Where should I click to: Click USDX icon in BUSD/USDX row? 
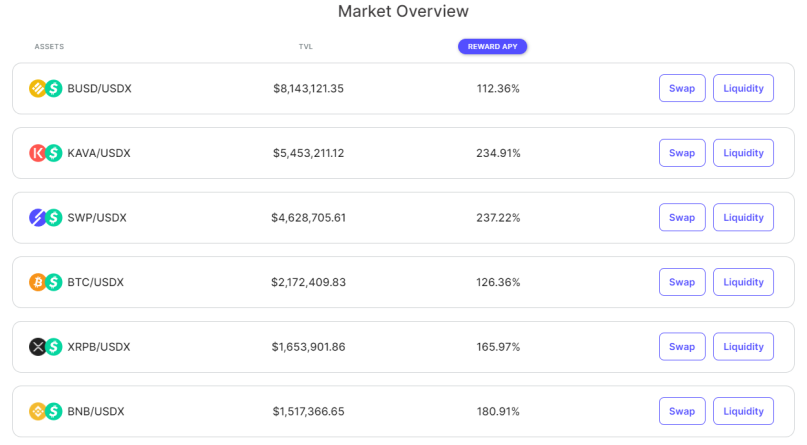click(x=54, y=88)
